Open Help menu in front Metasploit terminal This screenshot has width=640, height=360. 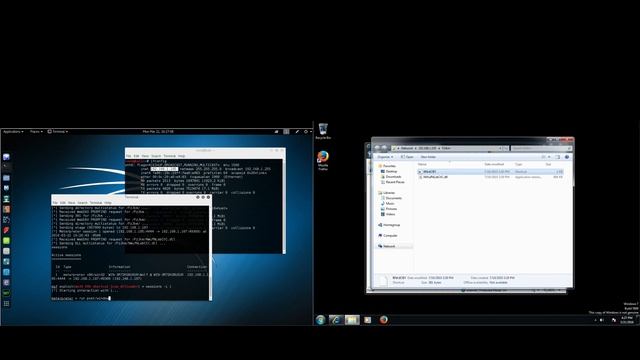click(108, 203)
